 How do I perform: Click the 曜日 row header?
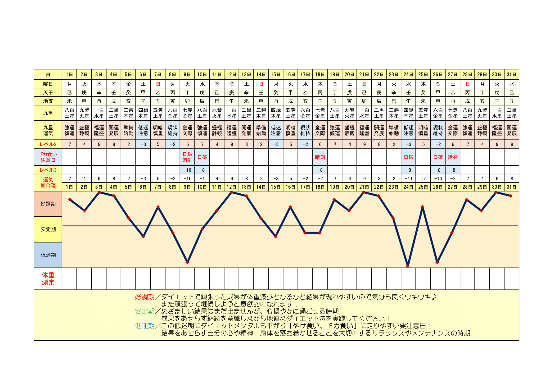48,84
